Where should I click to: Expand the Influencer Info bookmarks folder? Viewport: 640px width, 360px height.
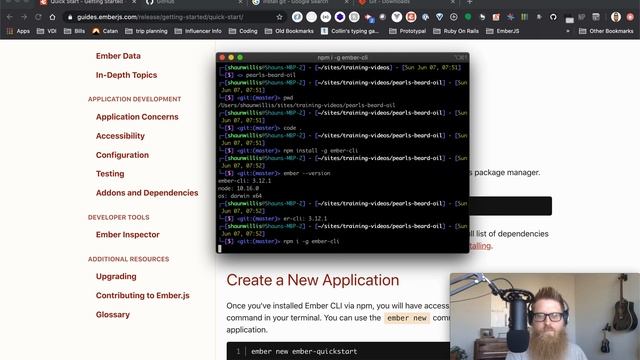(x=198, y=31)
